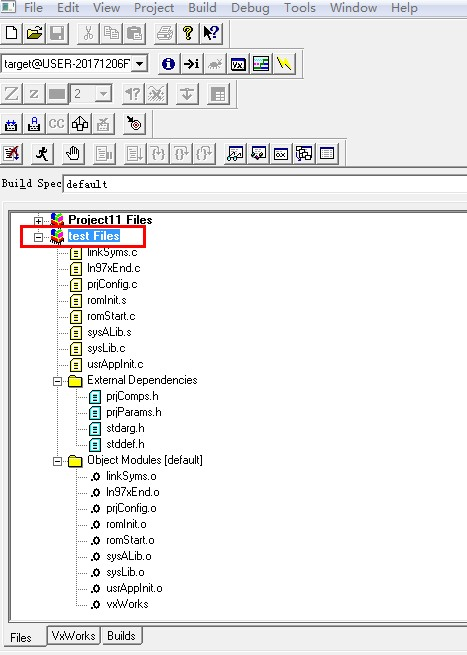Screen dimensions: 467x655
Task: Open the target server dropdown
Action: pos(140,64)
